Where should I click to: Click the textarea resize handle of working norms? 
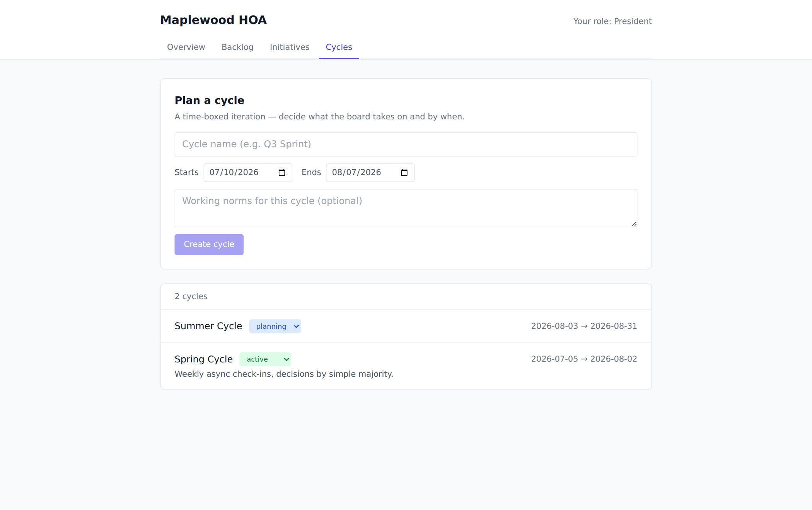(634, 224)
